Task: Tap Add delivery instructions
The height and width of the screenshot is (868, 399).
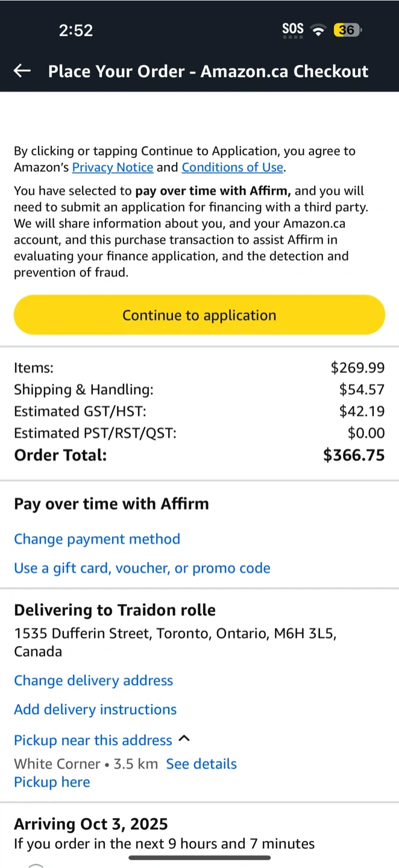Action: [x=95, y=709]
